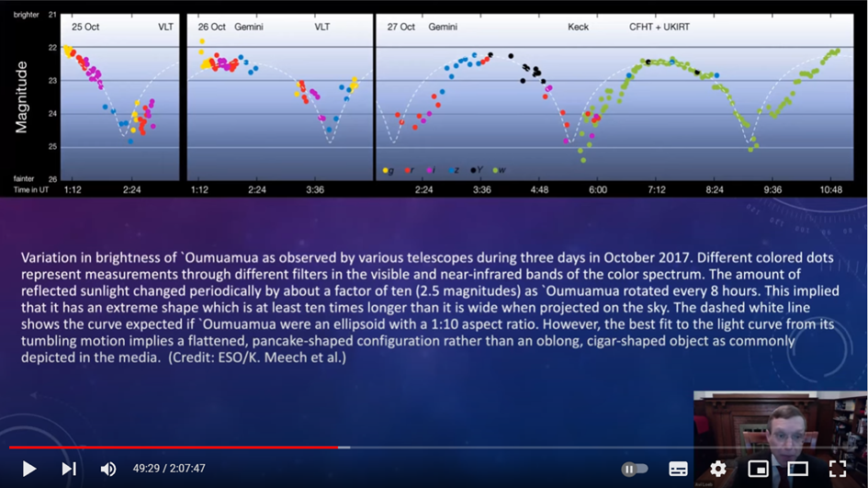Click the blue z filter legend dot
The height and width of the screenshot is (488, 868).
coord(452,170)
